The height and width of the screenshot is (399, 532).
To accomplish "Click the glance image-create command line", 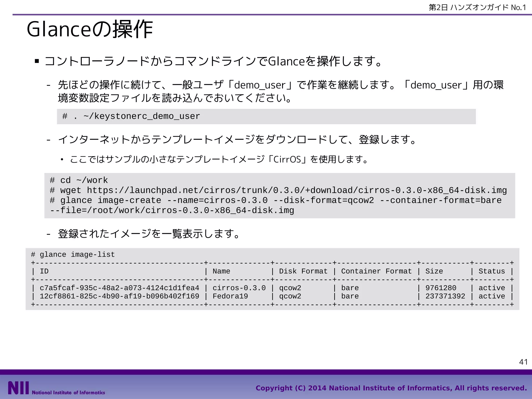I will 275,201.
